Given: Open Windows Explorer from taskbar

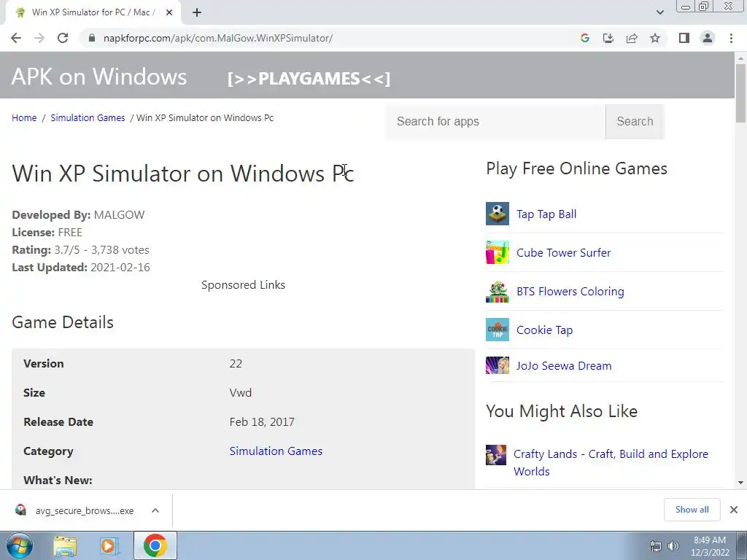Looking at the screenshot, I should pyautogui.click(x=65, y=546).
